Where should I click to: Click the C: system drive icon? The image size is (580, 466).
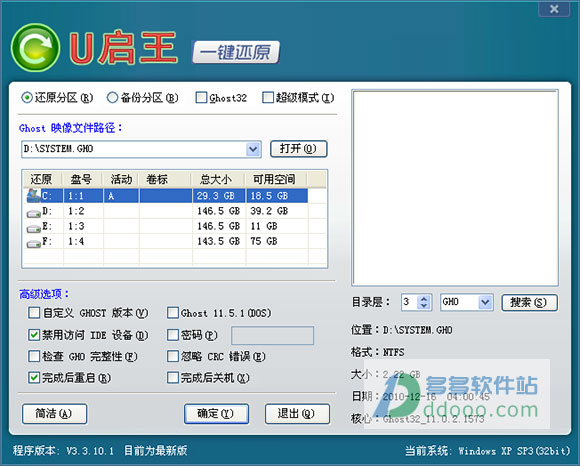pyautogui.click(x=33, y=196)
